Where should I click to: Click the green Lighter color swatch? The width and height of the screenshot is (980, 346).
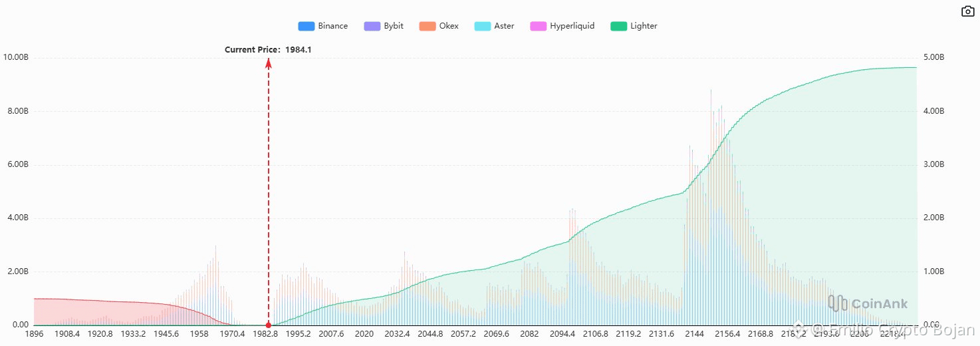[x=618, y=26]
